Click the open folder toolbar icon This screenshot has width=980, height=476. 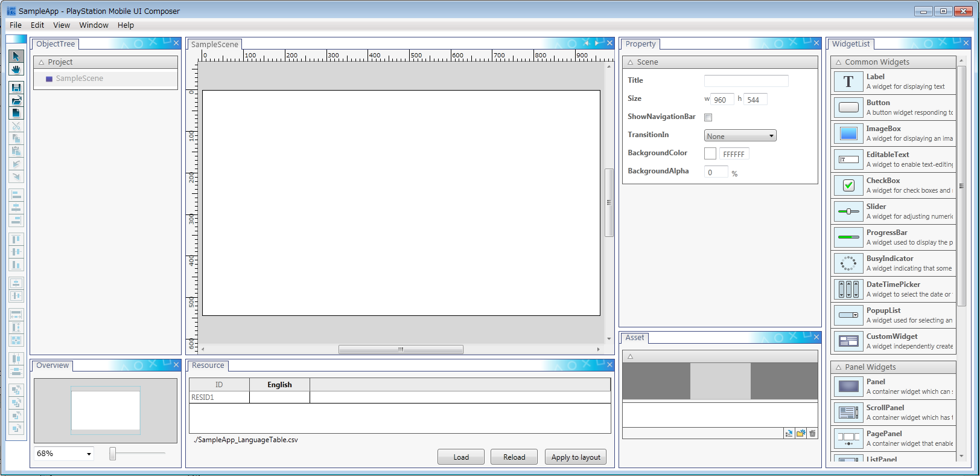[x=16, y=100]
